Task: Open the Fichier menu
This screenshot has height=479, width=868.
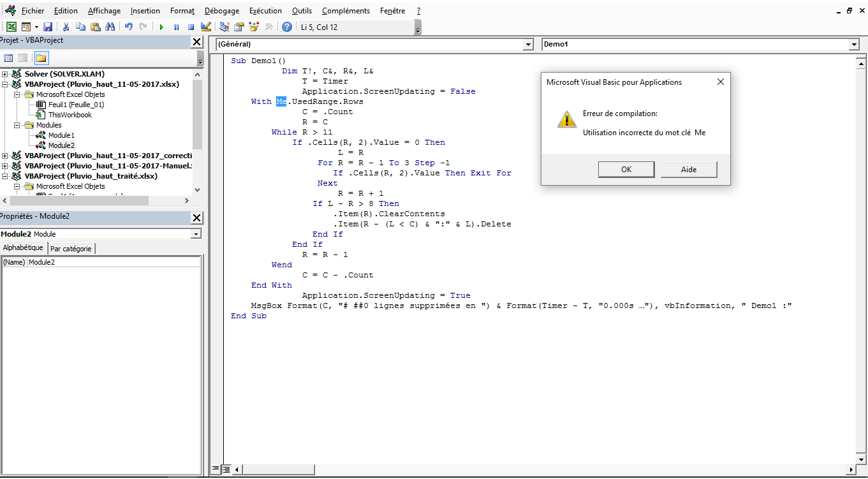Action: (33, 11)
